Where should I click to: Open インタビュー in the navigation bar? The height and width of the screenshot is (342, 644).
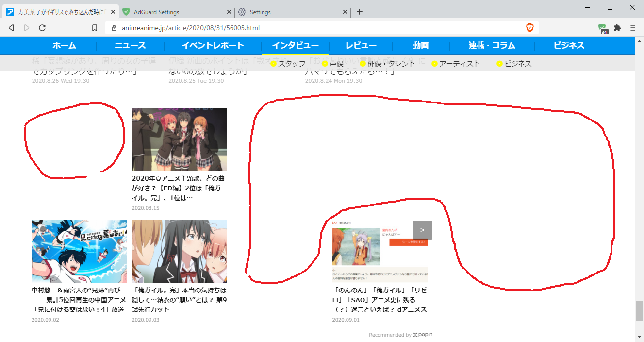295,46
